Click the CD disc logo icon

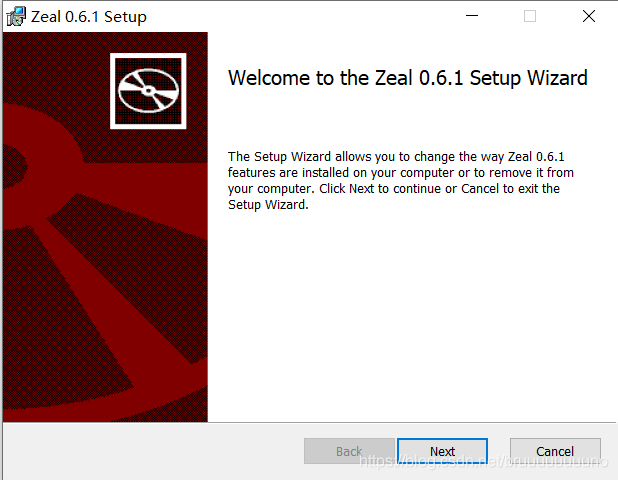(147, 90)
